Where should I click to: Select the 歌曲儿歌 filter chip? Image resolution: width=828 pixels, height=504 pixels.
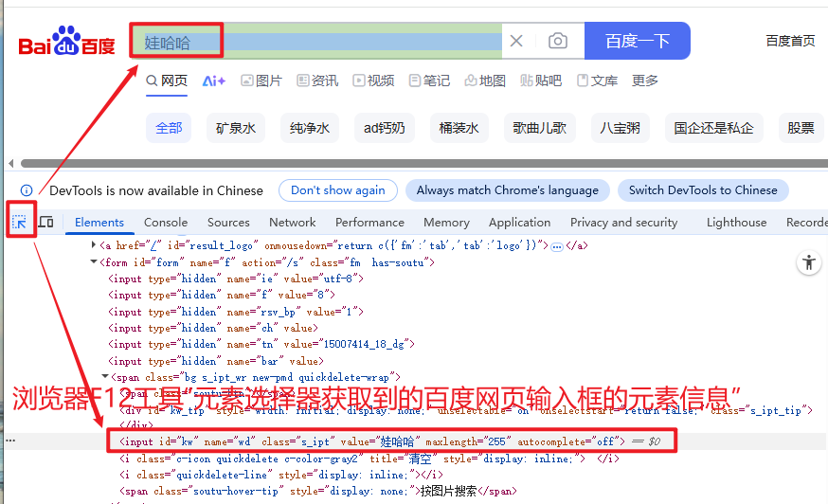(540, 128)
